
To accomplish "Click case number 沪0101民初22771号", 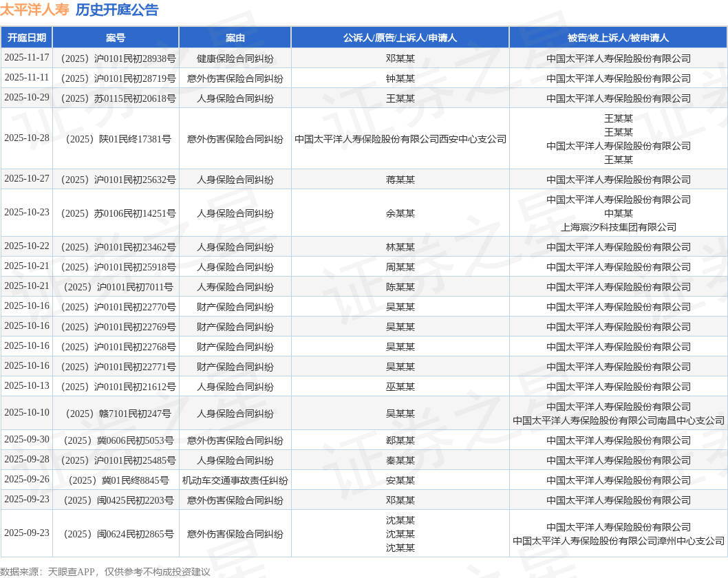I will (118, 367).
